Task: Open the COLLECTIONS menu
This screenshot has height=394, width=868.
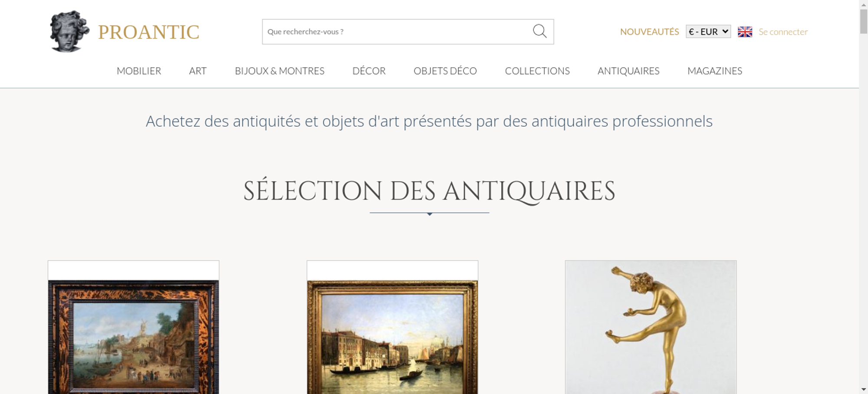Action: (537, 71)
